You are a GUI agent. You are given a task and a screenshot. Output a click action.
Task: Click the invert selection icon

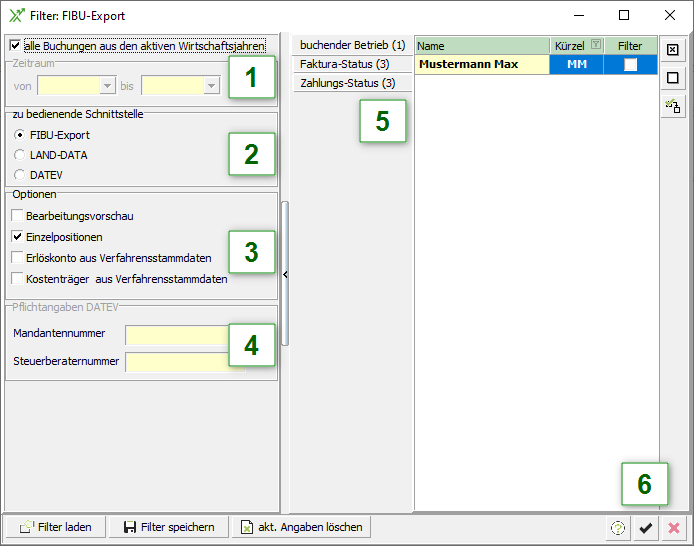673,106
